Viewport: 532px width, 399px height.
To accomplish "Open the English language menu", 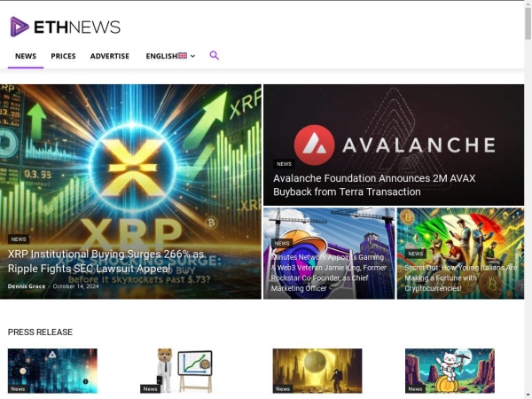I will click(170, 56).
